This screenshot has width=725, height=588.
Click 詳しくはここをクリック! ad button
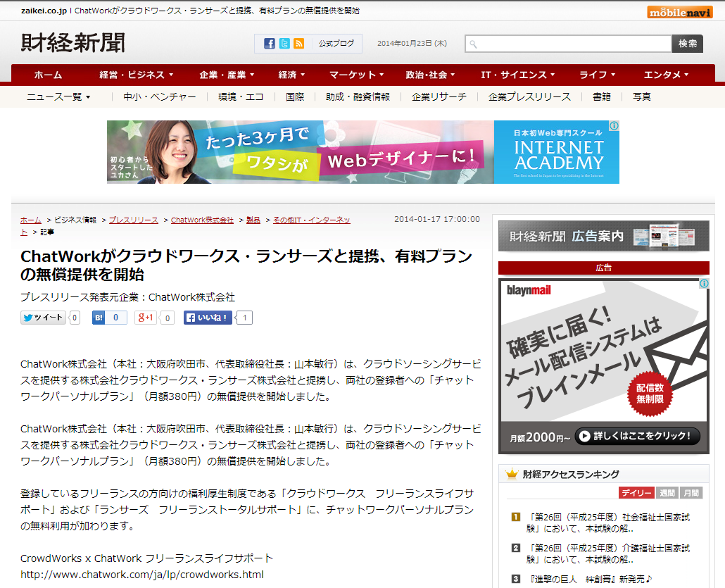coord(637,436)
